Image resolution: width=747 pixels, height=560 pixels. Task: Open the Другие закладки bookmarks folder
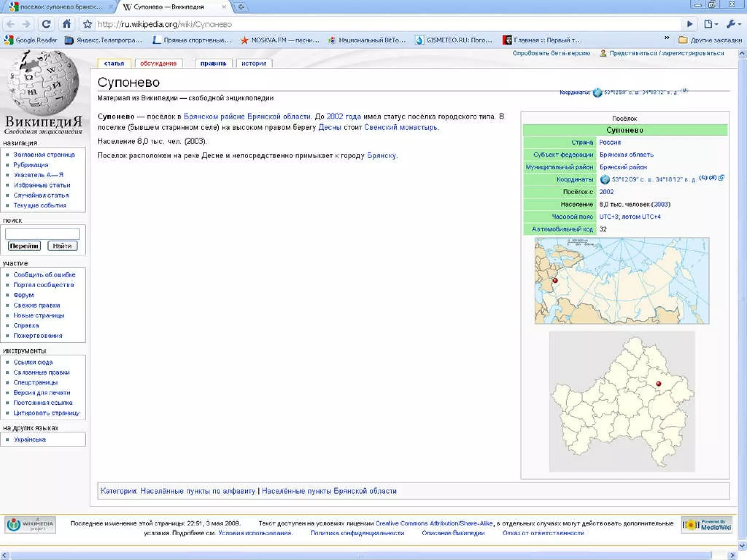(x=711, y=40)
